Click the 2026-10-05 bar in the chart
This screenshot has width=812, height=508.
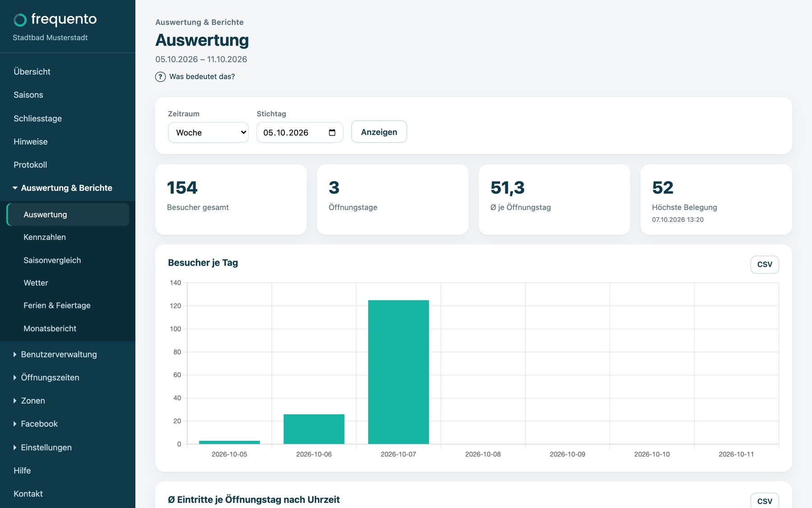point(229,442)
